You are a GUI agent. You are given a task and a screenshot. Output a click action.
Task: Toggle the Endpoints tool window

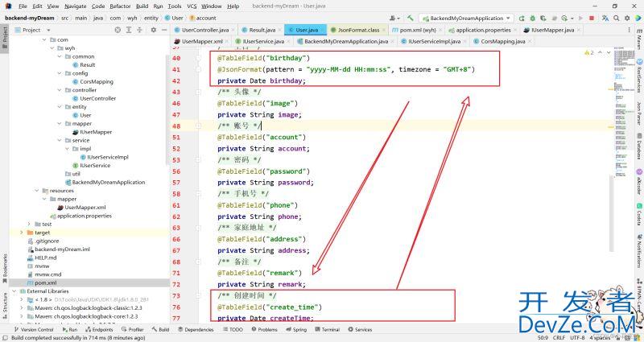coord(99,329)
